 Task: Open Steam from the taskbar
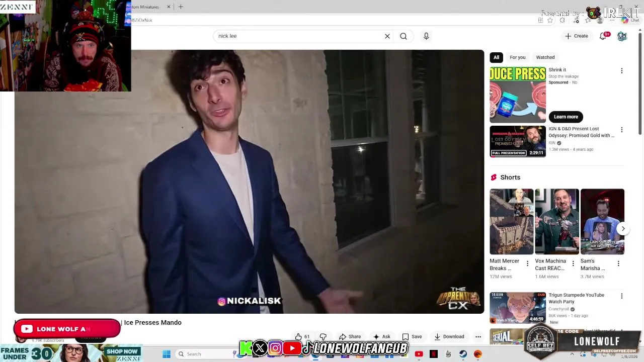[x=463, y=354]
